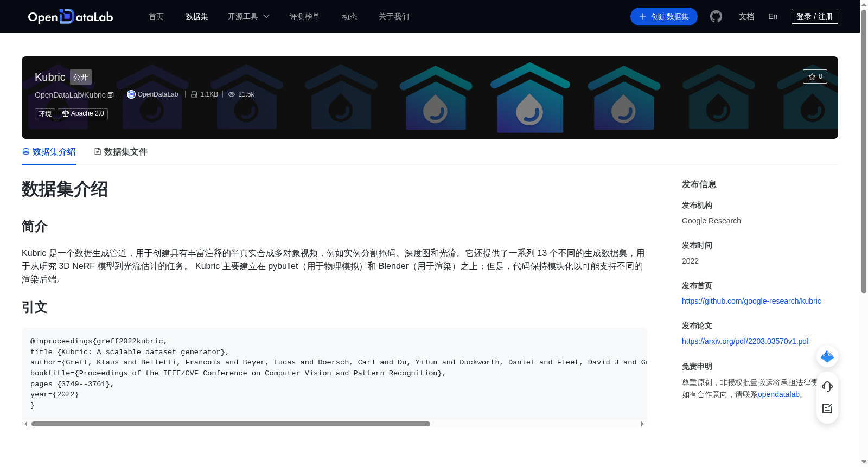Open 动态 in navigation

click(349, 16)
